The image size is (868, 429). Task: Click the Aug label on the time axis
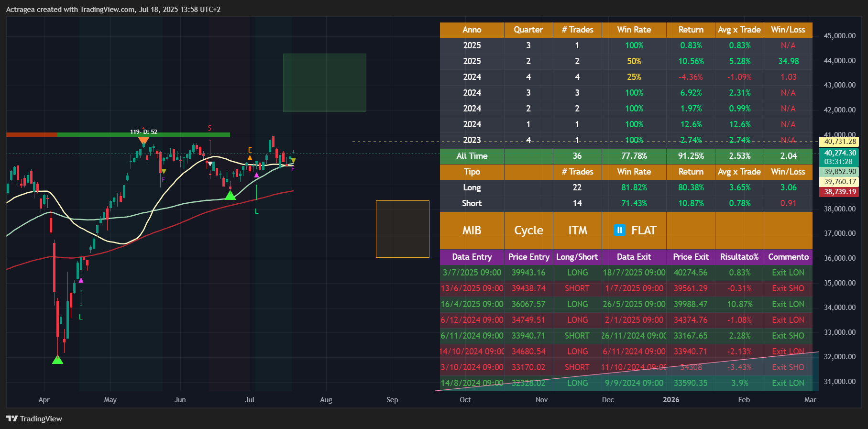pyautogui.click(x=326, y=400)
